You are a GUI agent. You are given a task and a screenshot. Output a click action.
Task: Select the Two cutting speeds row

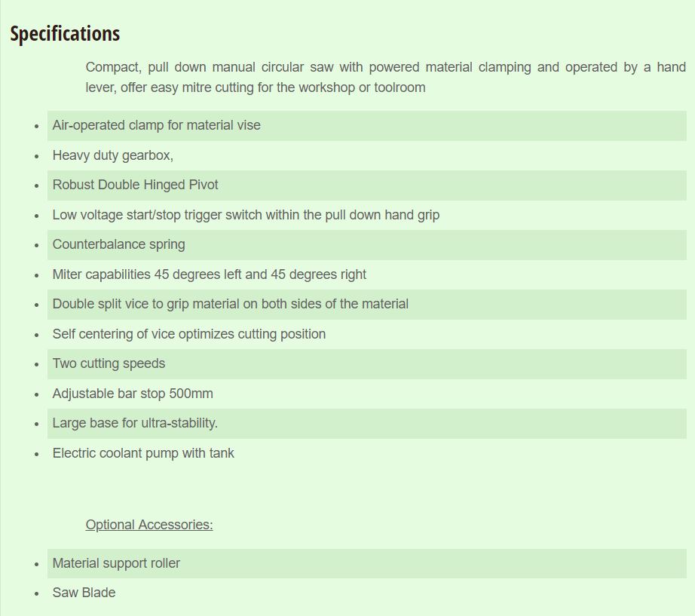(x=366, y=363)
